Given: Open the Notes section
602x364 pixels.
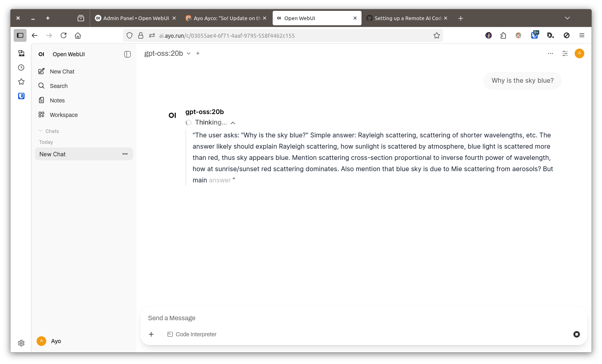Looking at the screenshot, I should pyautogui.click(x=57, y=100).
